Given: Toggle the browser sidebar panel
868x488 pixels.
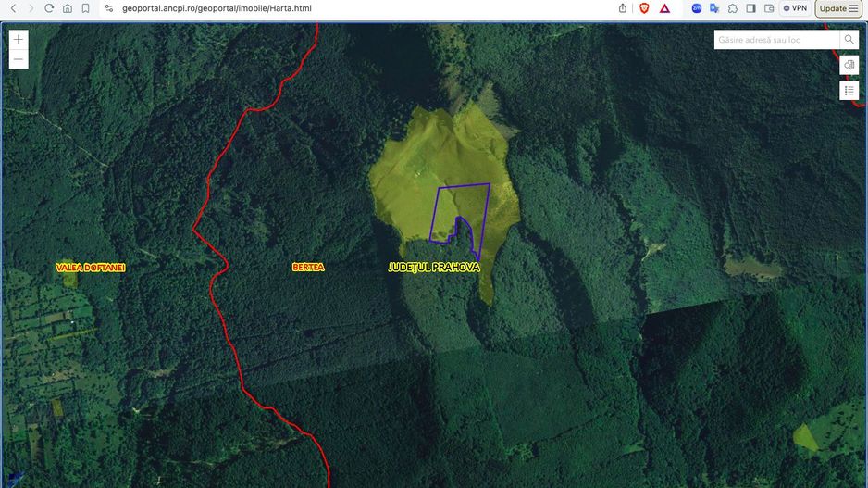Looking at the screenshot, I should click(750, 8).
